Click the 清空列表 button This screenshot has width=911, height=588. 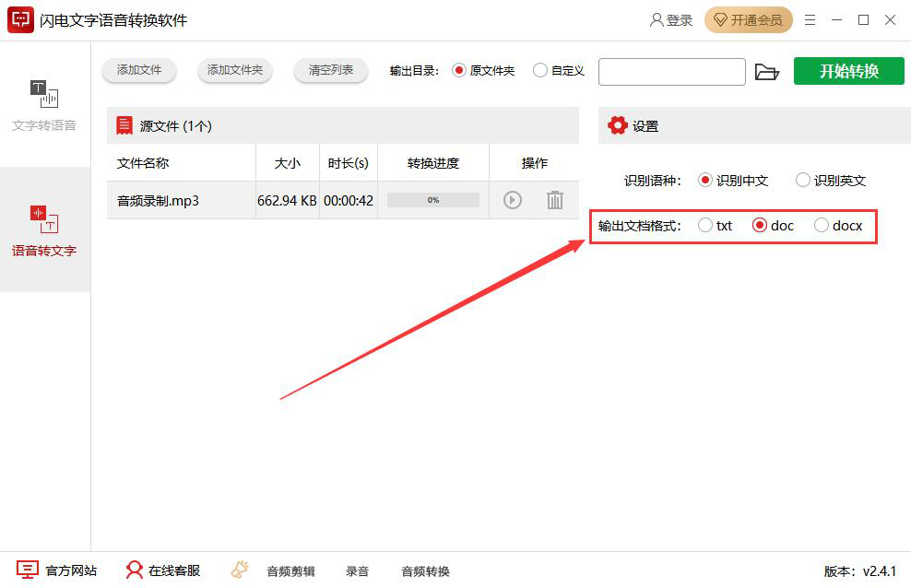(331, 70)
